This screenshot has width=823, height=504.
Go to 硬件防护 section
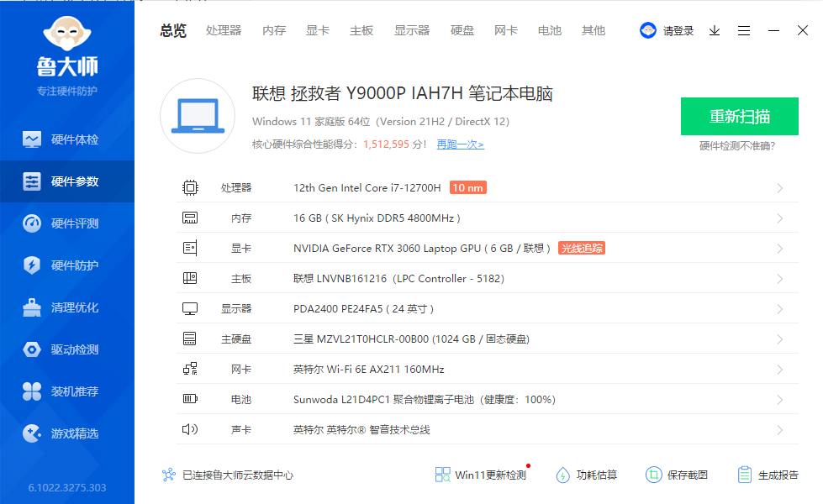click(67, 265)
